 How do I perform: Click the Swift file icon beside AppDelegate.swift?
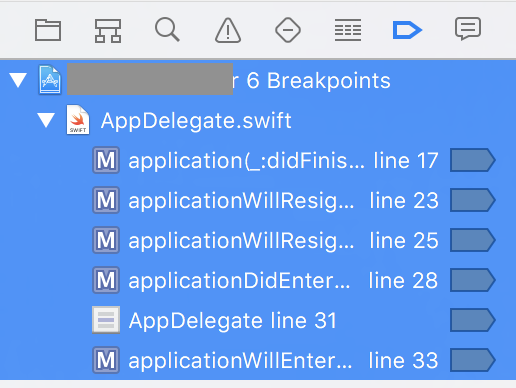[78, 120]
